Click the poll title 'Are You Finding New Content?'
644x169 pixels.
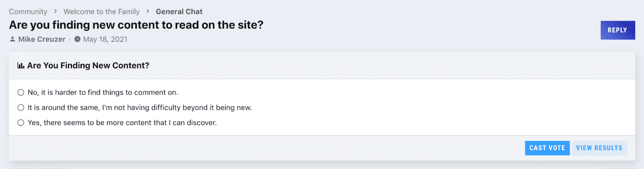coord(88,66)
